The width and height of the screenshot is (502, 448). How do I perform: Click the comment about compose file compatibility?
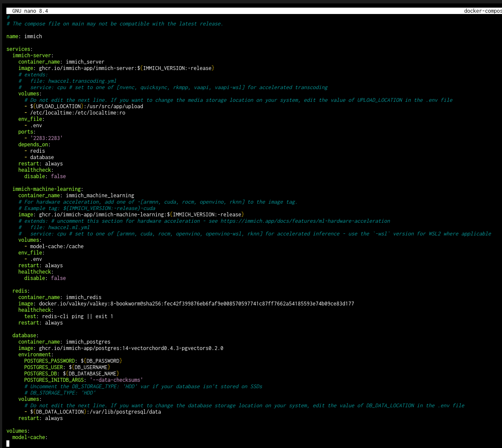[115, 24]
